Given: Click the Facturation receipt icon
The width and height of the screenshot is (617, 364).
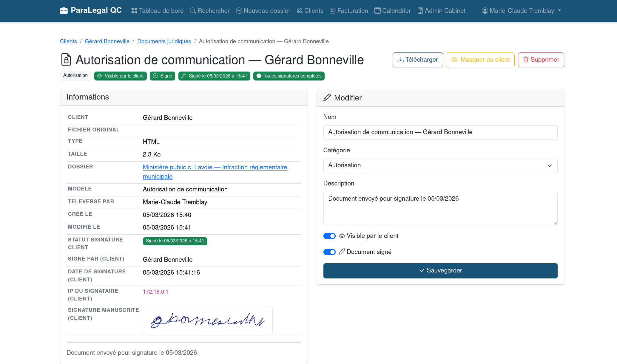Looking at the screenshot, I should click(332, 11).
